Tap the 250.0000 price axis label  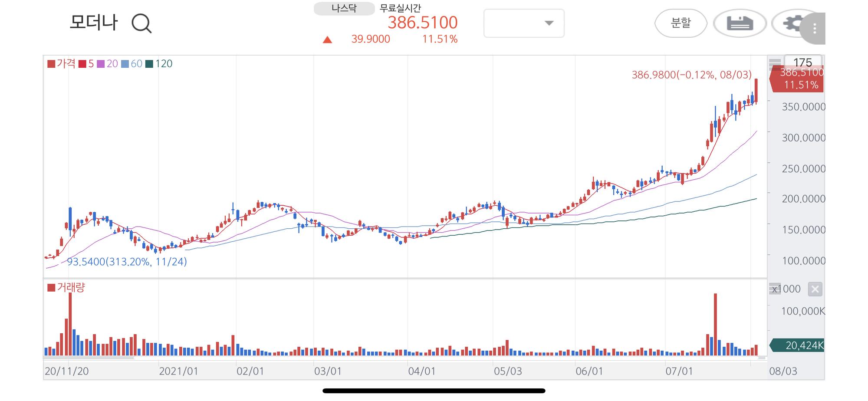tap(803, 168)
